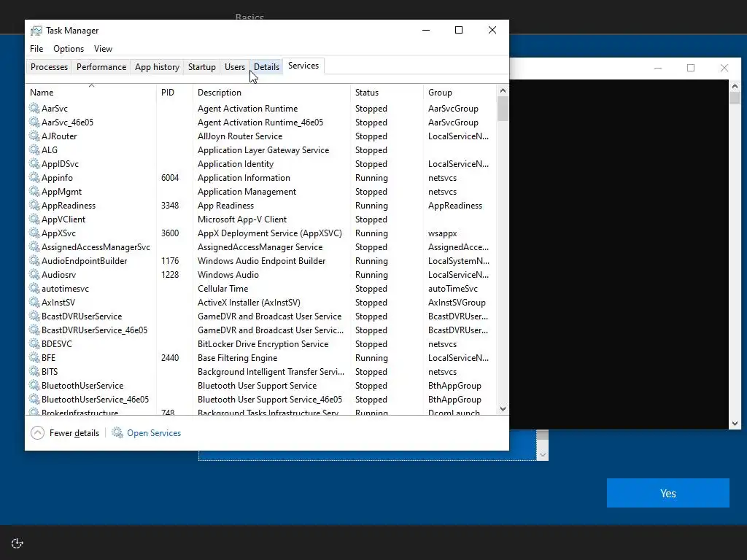Click the gear icon beside ALG

coord(34,149)
